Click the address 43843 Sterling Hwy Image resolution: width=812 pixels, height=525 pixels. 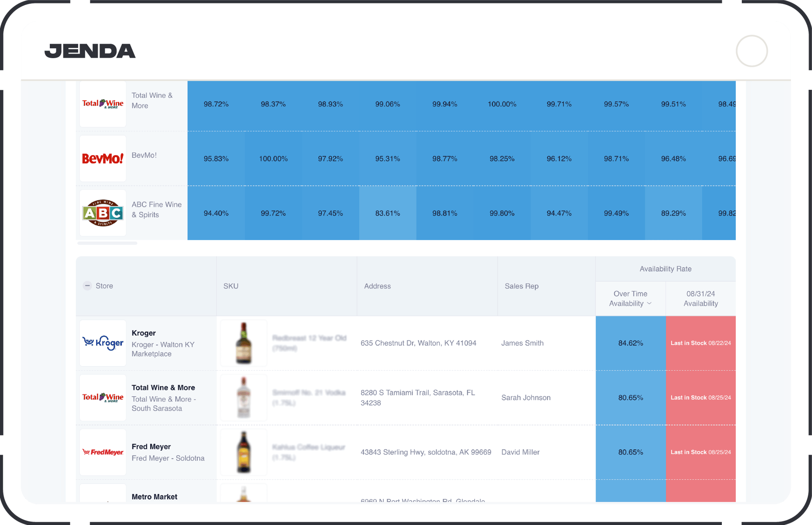tap(426, 452)
